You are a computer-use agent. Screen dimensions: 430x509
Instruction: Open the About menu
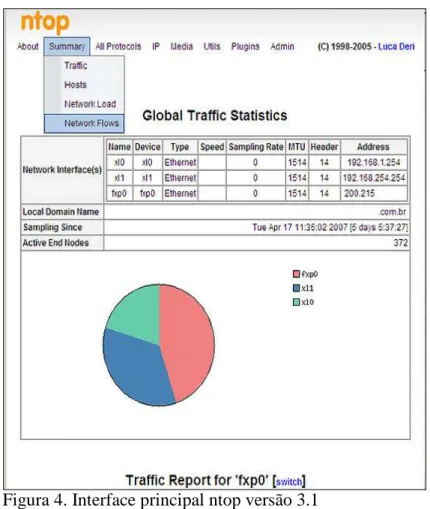(28, 46)
